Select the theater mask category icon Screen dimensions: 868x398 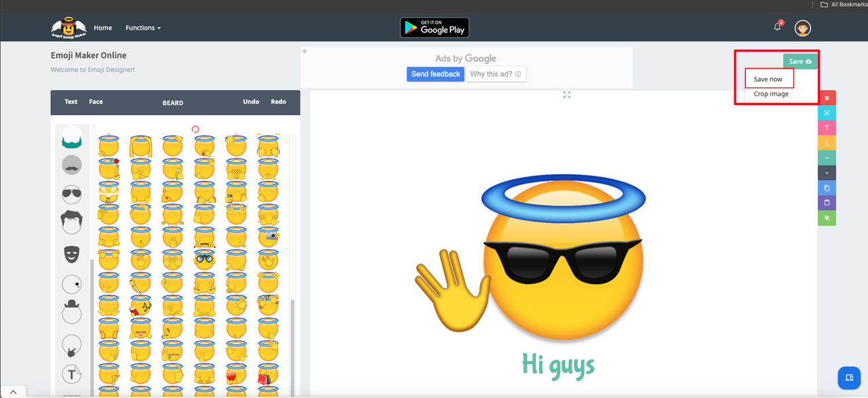(x=72, y=255)
